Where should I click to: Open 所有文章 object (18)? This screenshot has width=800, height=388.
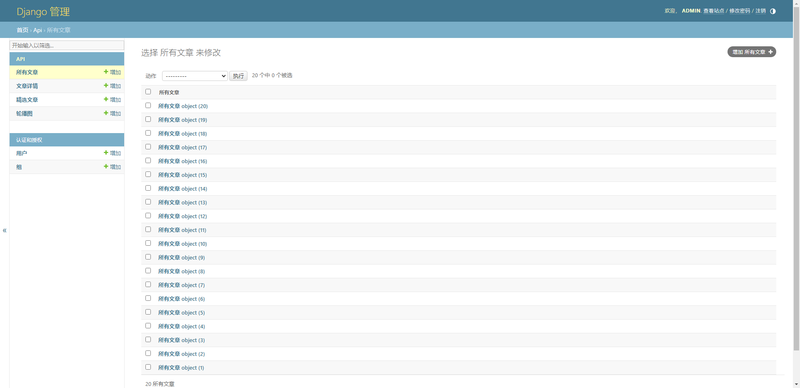pos(183,134)
